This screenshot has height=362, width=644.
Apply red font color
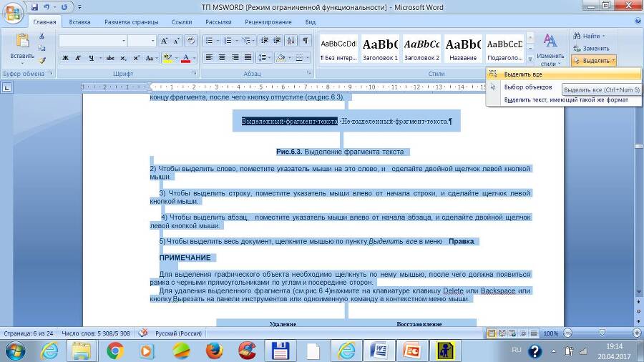coord(185,58)
